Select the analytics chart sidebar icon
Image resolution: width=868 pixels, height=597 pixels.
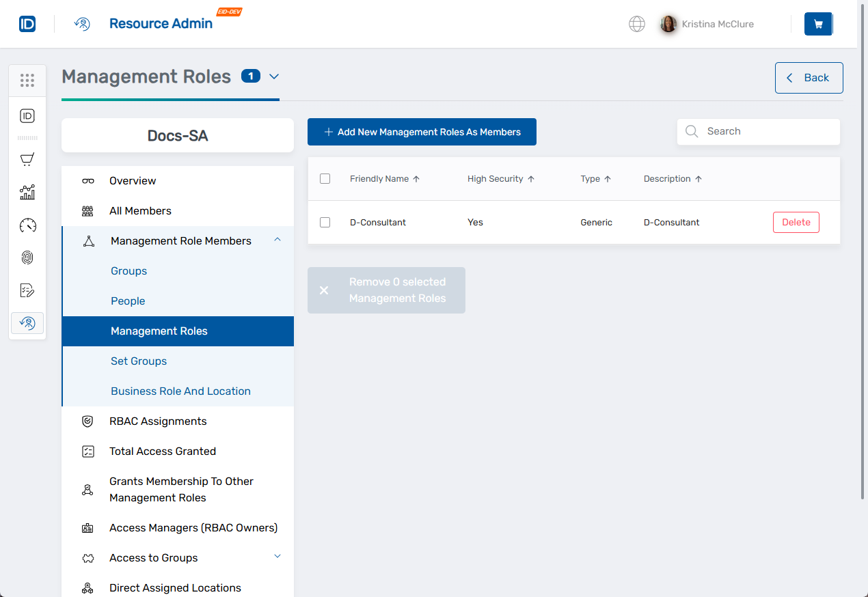pos(27,192)
